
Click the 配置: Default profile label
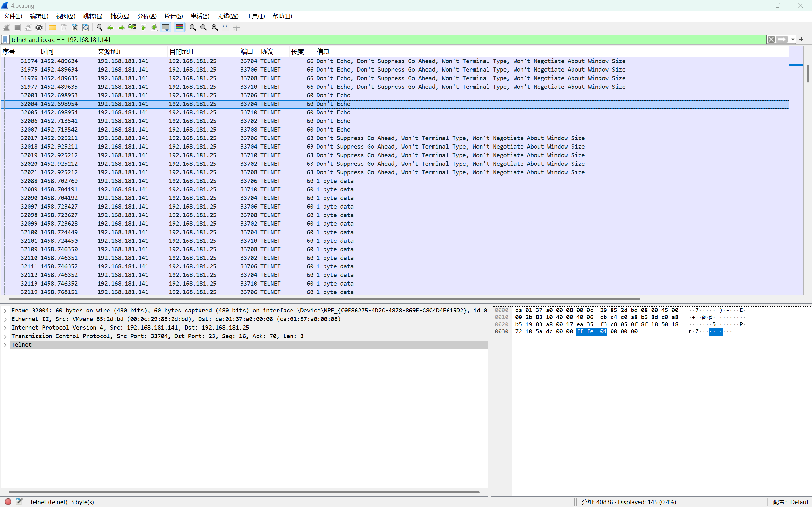click(x=791, y=502)
